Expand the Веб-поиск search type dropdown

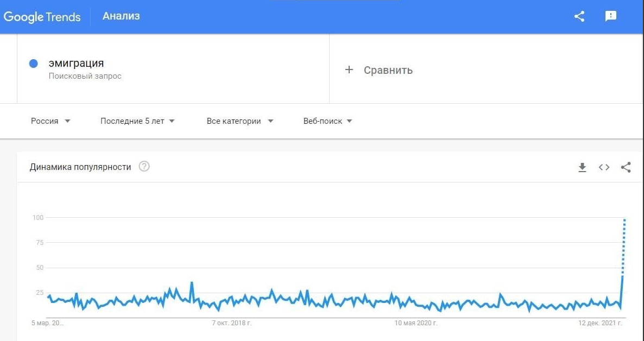327,121
